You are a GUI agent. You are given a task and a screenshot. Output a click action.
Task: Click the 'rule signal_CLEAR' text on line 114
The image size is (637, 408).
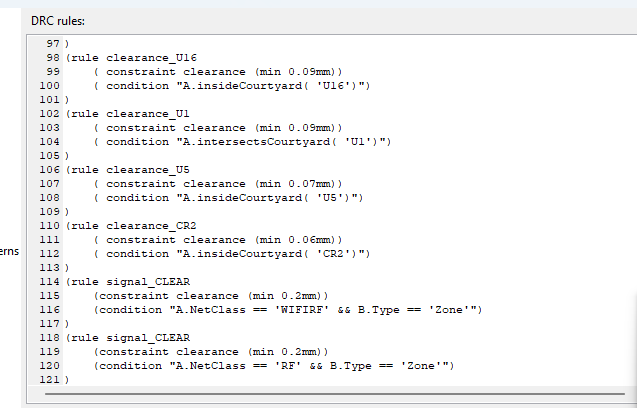click(128, 282)
